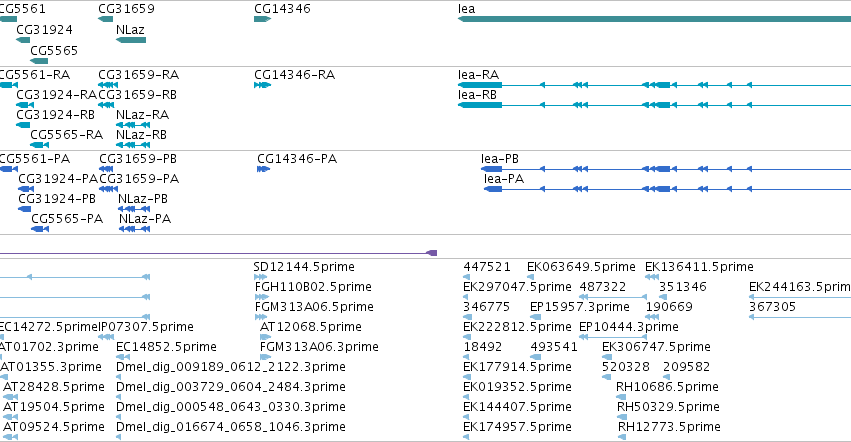Select the Dmel_dig_016674_0658_1046.3prime label

pos(231,427)
